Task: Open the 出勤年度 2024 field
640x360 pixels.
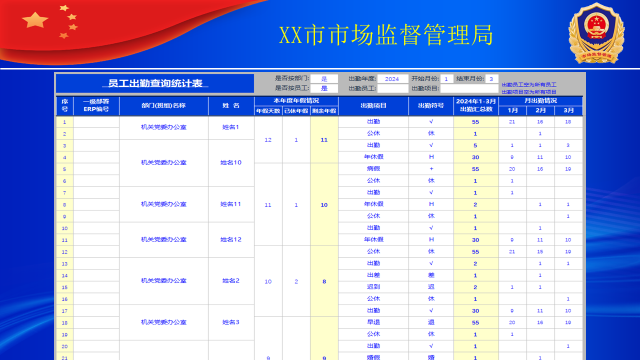Action: point(392,79)
